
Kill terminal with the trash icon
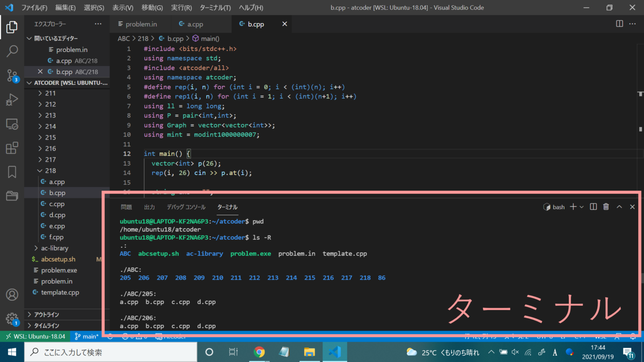coord(606,206)
